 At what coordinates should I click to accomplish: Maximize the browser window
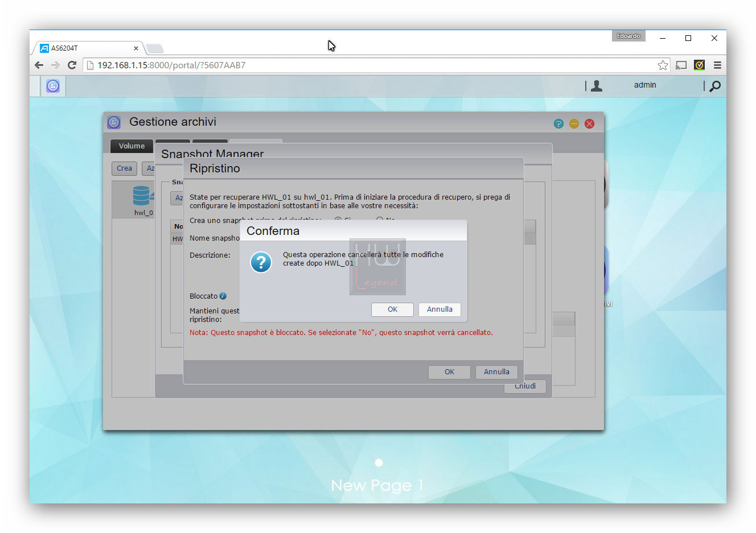pyautogui.click(x=688, y=38)
